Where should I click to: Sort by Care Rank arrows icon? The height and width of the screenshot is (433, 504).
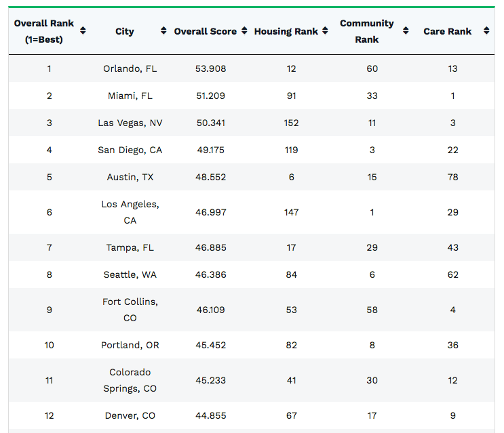tap(486, 31)
